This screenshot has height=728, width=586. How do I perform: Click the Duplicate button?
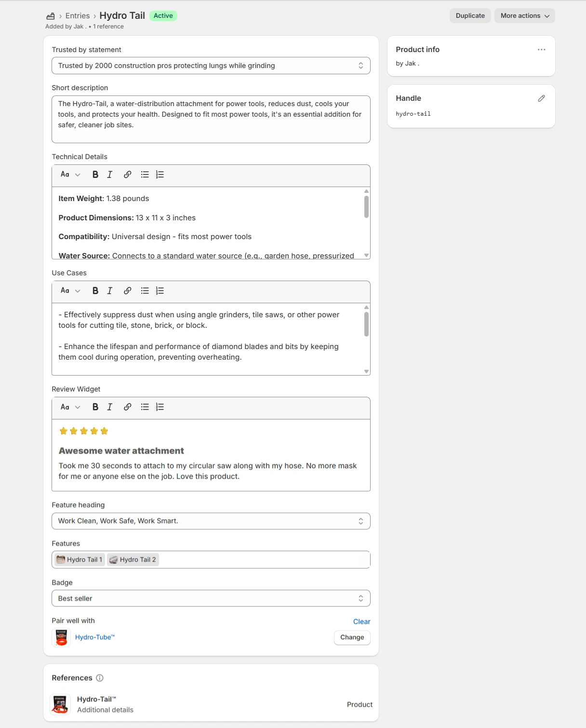point(470,16)
